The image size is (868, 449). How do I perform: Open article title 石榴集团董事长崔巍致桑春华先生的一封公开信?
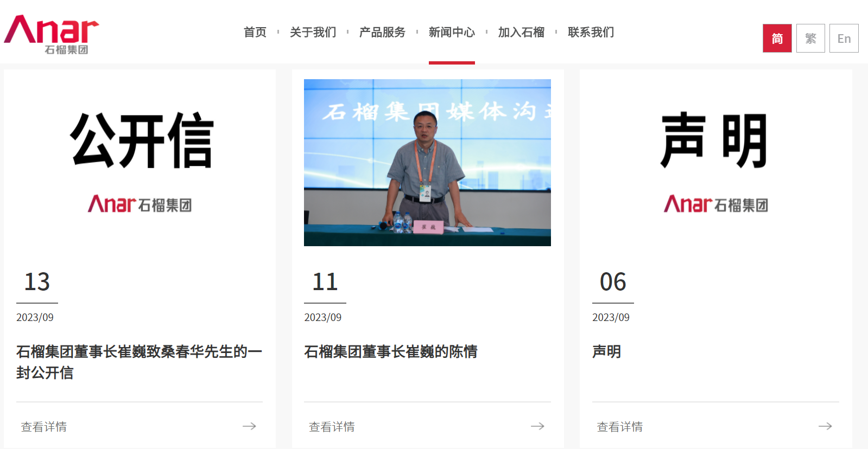tap(139, 362)
